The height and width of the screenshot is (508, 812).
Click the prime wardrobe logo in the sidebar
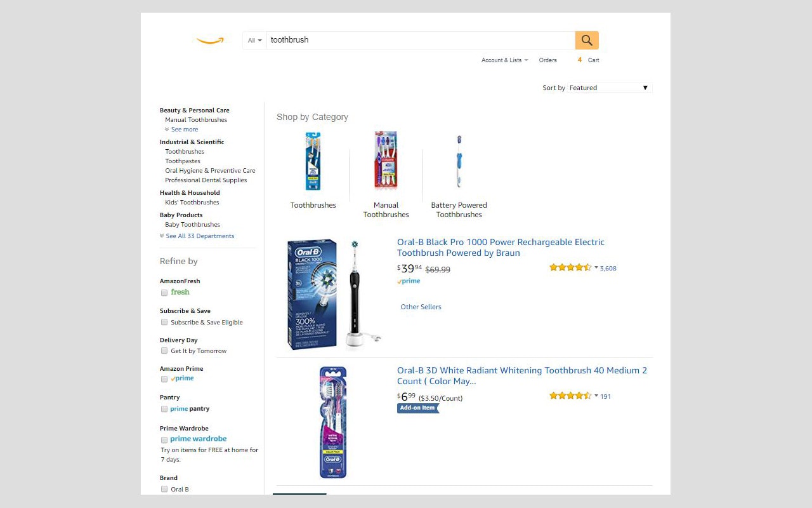click(197, 439)
